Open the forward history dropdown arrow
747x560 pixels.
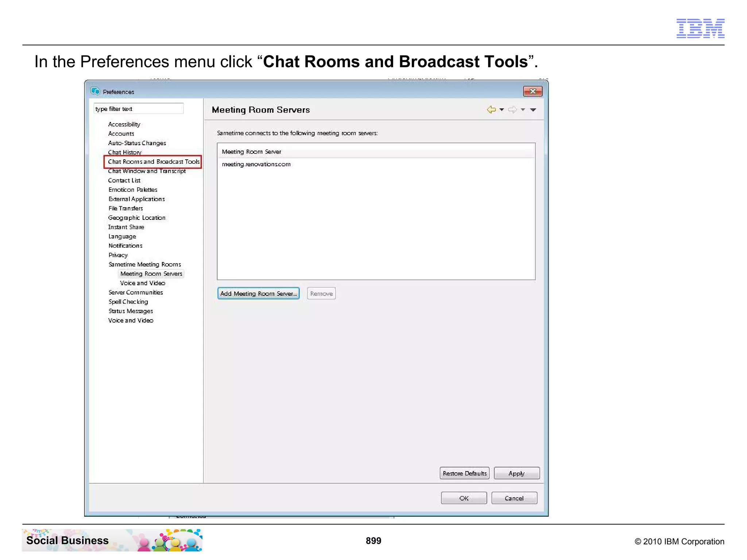coord(523,110)
